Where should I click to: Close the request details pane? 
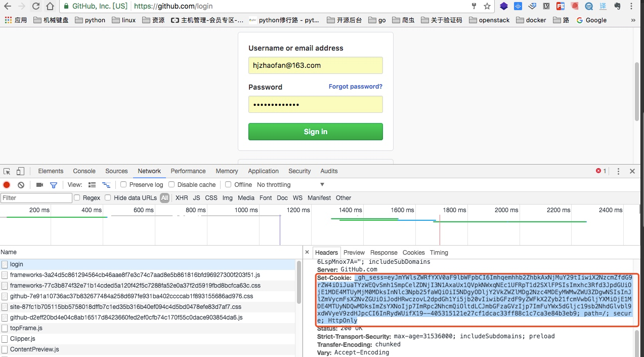coord(307,252)
